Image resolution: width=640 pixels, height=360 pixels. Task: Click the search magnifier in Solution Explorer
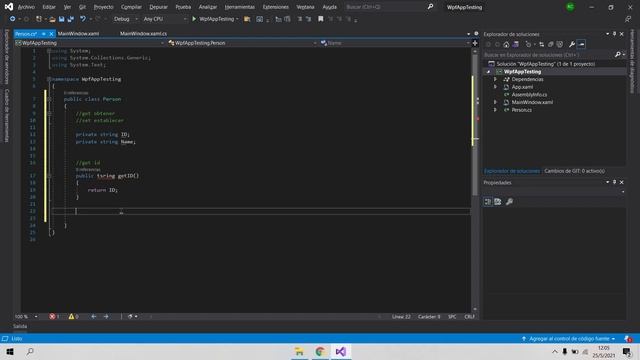click(x=618, y=55)
